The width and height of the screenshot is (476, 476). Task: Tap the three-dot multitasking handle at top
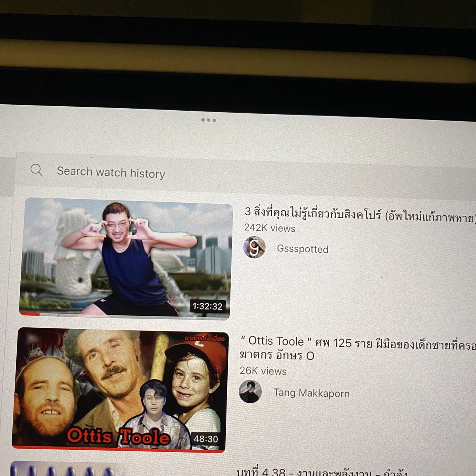click(x=208, y=120)
